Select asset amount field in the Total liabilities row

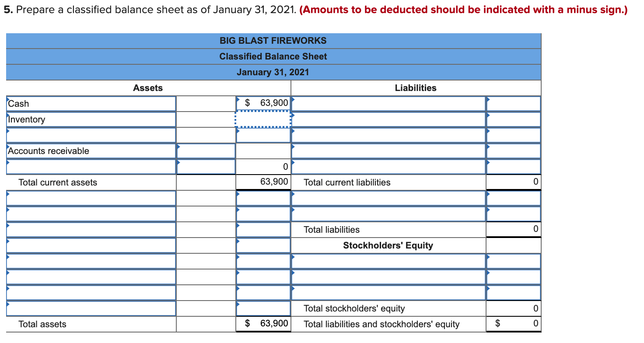tap(263, 230)
